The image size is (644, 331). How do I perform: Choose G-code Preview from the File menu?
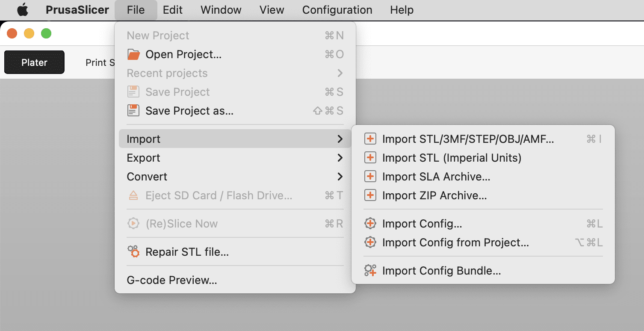(172, 280)
